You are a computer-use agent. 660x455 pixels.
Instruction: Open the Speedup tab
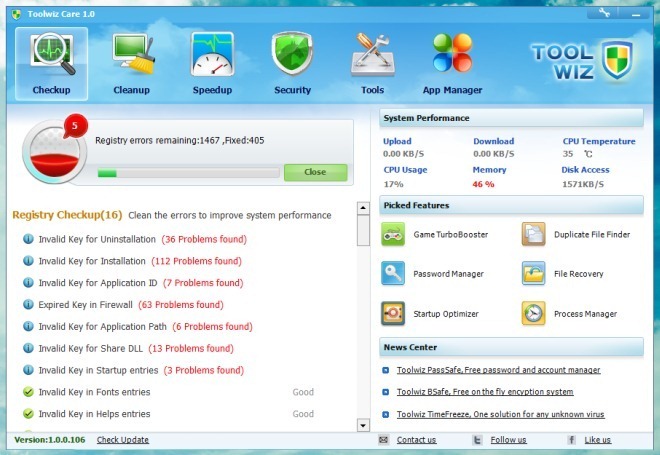(212, 64)
